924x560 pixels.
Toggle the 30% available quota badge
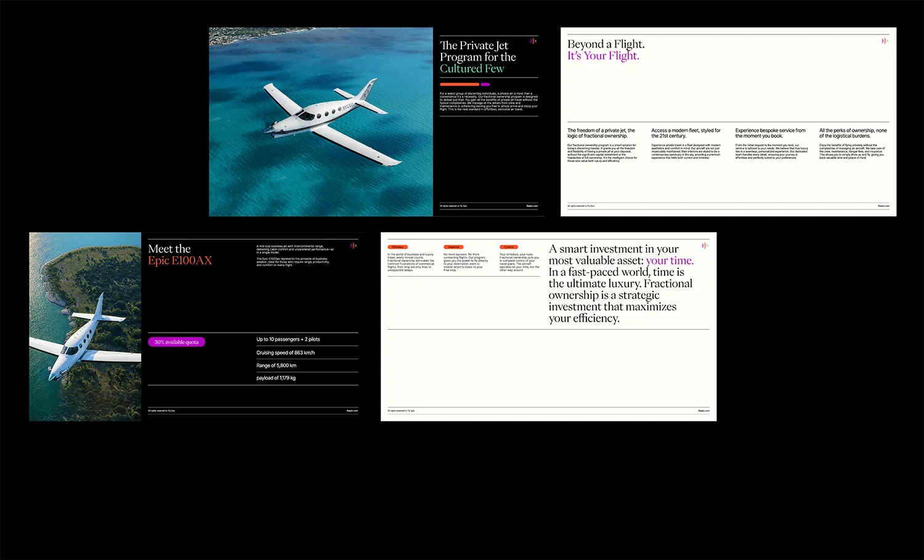[177, 341]
